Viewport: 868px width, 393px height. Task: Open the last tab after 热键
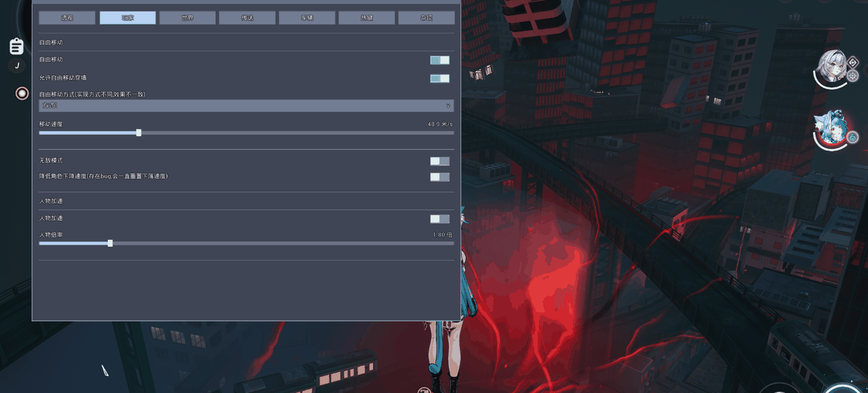tap(426, 18)
